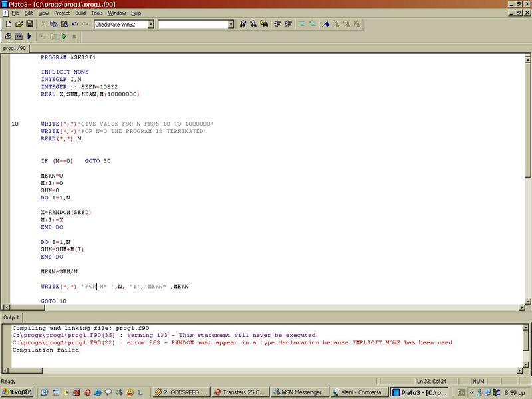Viewport: 532px width, 399px height.
Task: Open the Project menu
Action: click(x=62, y=13)
